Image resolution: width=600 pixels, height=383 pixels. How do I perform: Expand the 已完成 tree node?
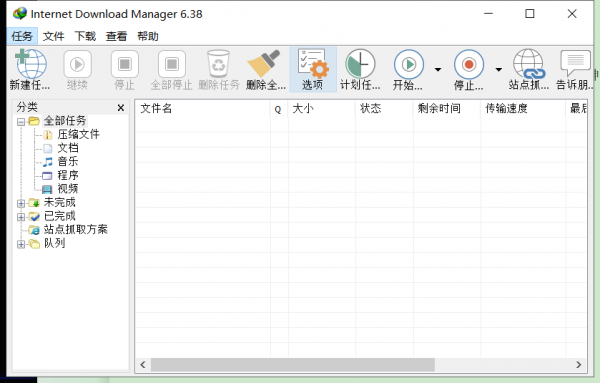point(21,217)
